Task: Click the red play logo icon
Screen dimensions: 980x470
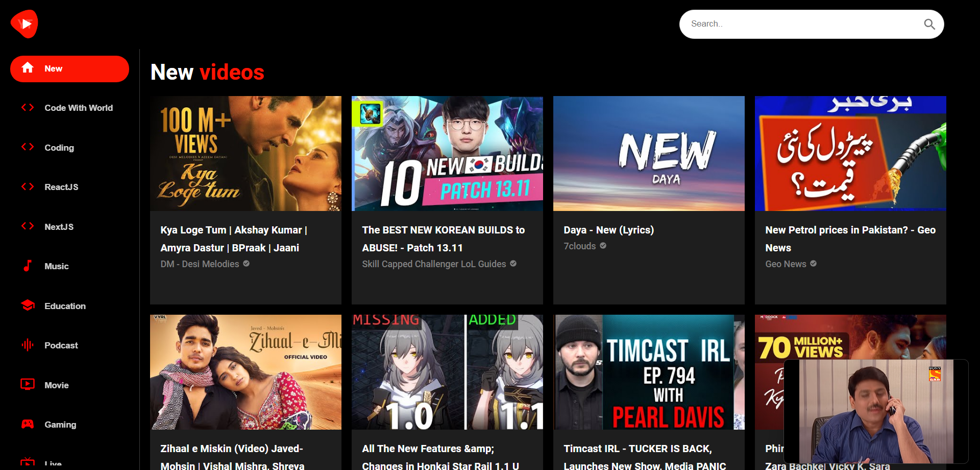Action: [24, 24]
